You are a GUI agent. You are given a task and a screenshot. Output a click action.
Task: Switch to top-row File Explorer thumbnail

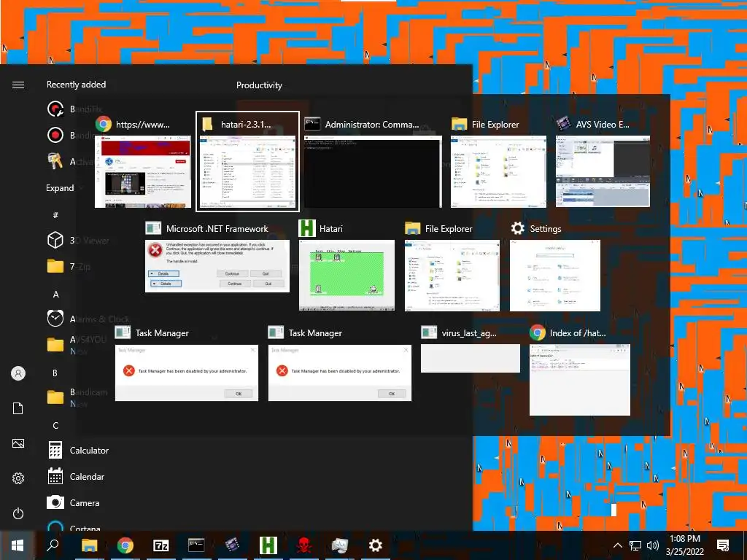(499, 171)
